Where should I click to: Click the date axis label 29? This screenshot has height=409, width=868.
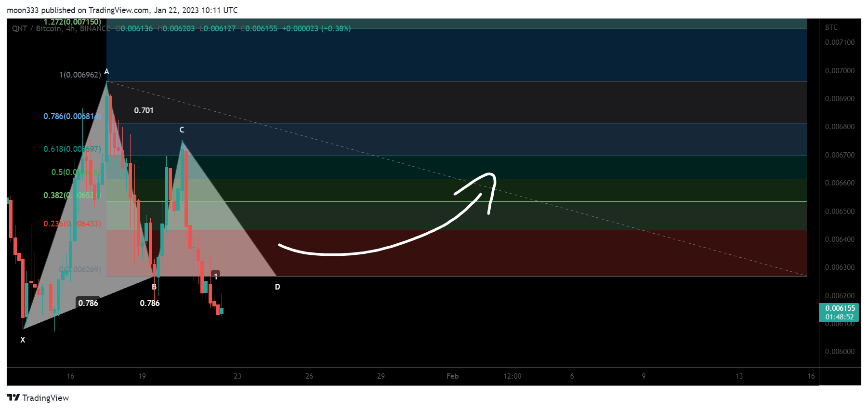click(x=381, y=376)
